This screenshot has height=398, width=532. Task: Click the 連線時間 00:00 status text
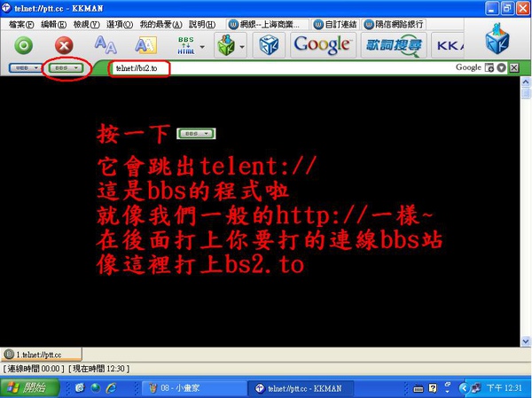tap(34, 369)
